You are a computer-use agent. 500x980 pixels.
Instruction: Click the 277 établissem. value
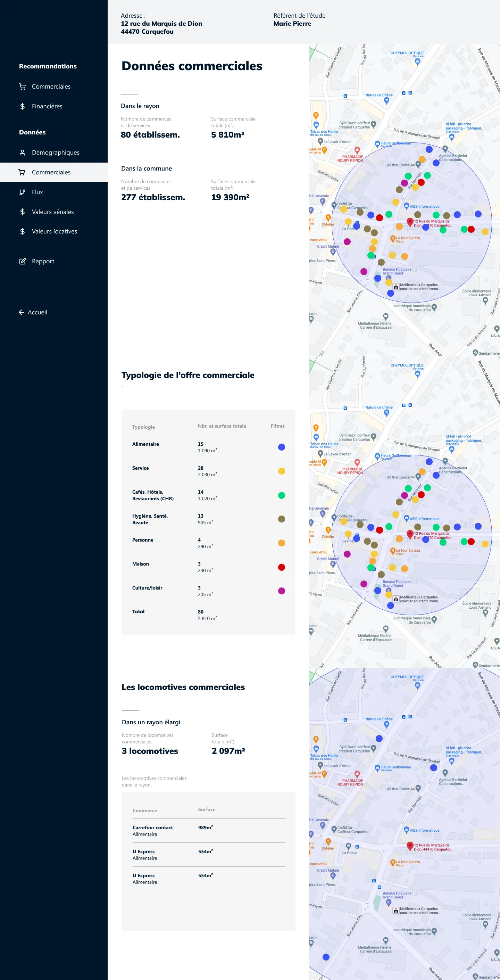[153, 197]
